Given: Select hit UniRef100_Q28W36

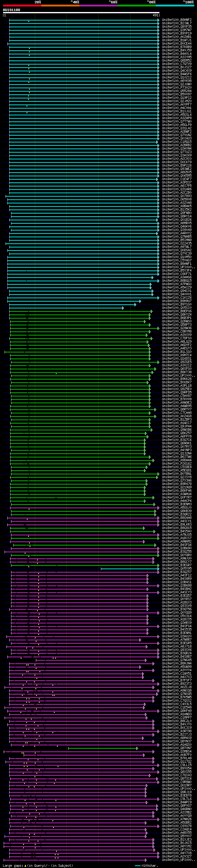Looking at the screenshot, I should (177, 328).
